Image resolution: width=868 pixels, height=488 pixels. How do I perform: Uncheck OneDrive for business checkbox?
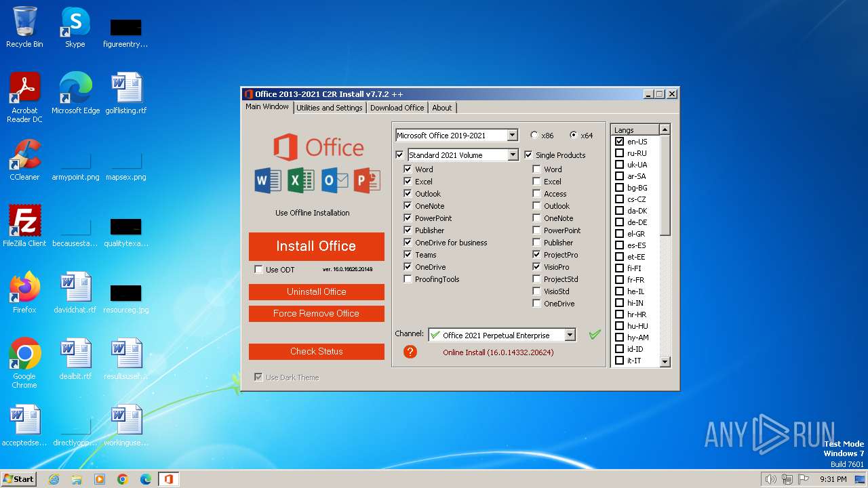click(x=408, y=242)
